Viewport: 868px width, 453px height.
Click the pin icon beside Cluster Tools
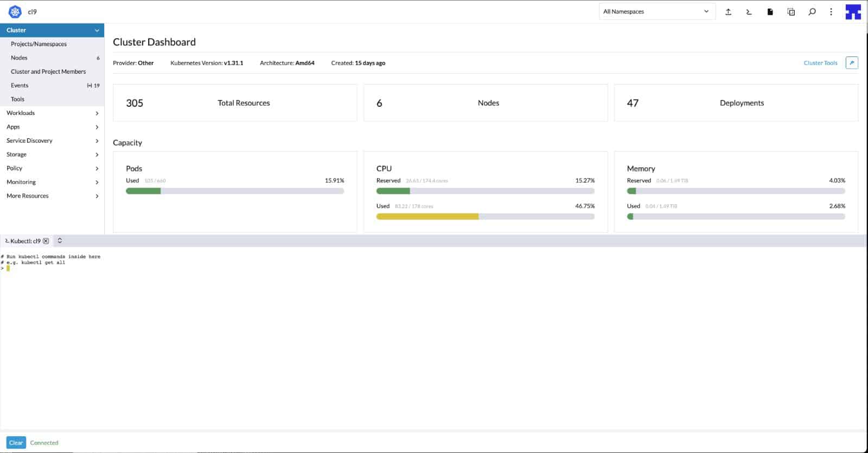click(852, 63)
